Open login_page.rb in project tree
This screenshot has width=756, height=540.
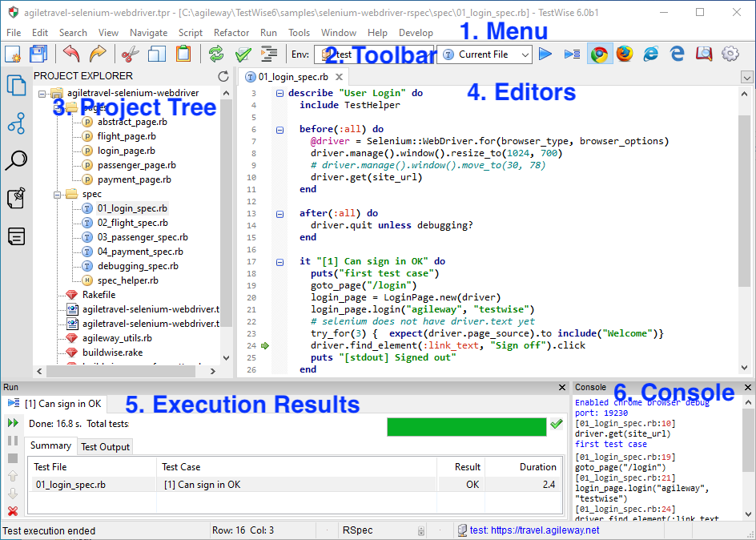click(x=127, y=151)
